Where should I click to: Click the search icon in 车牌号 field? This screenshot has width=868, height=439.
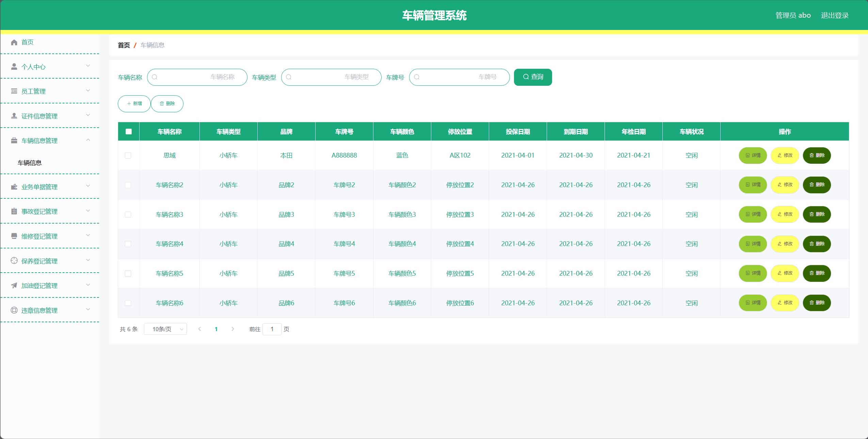pos(417,77)
